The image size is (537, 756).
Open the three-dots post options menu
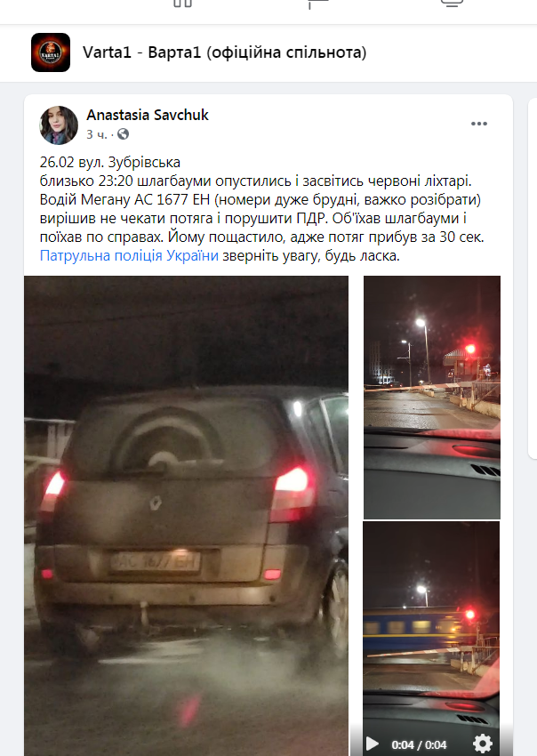click(x=478, y=124)
